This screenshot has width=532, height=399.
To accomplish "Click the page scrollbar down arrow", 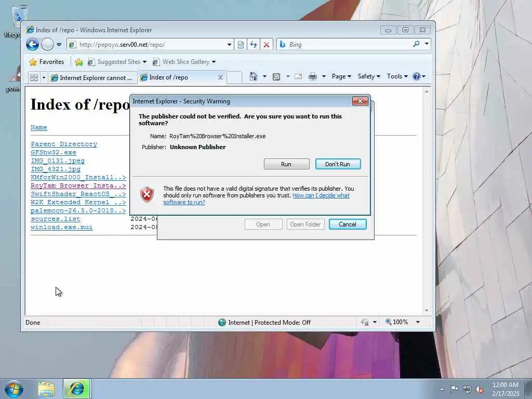I will point(427,311).
